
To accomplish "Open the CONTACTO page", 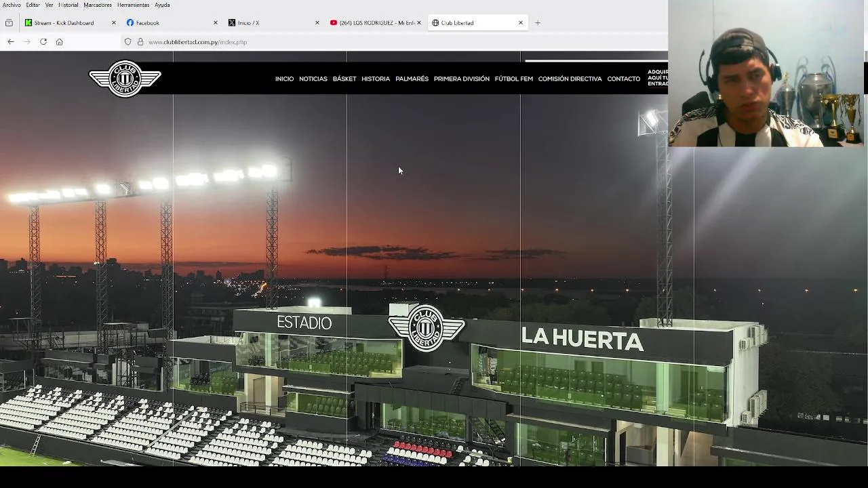I will click(x=623, y=79).
